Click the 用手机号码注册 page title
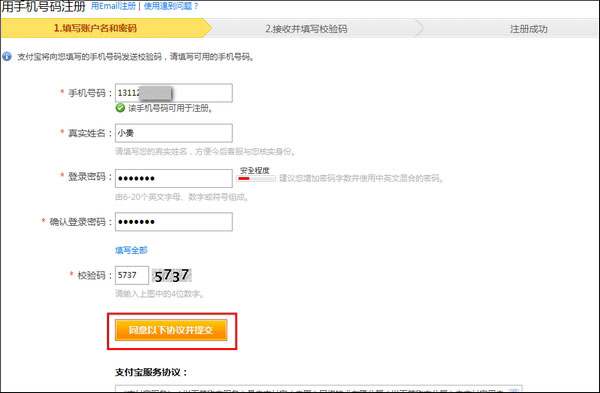600x393 pixels. point(43,6)
